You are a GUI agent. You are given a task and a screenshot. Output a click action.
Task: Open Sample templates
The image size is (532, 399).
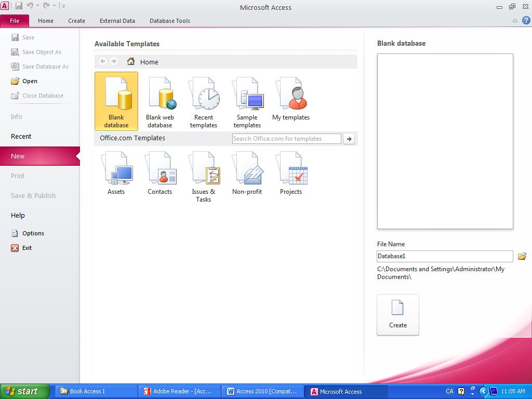point(247,101)
